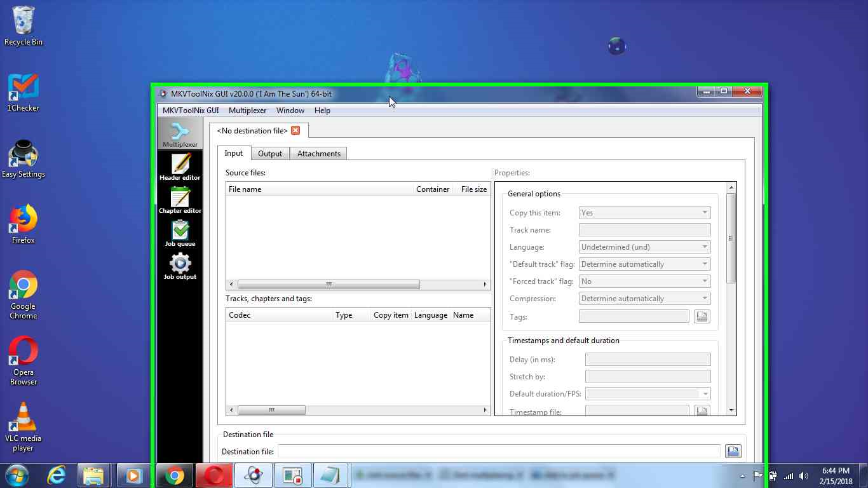Click Destination file input field
Screen dimensions: 868x488
coord(499,451)
